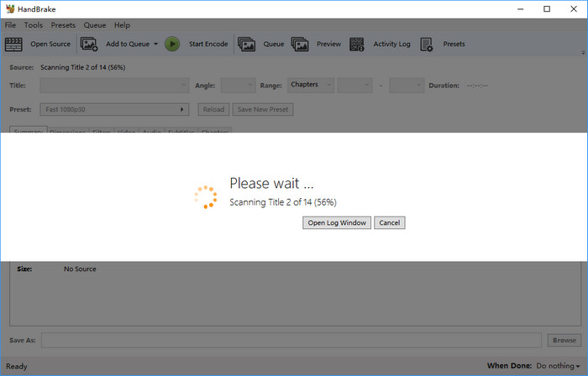Open the Queue menu
Image resolution: width=588 pixels, height=376 pixels.
94,25
